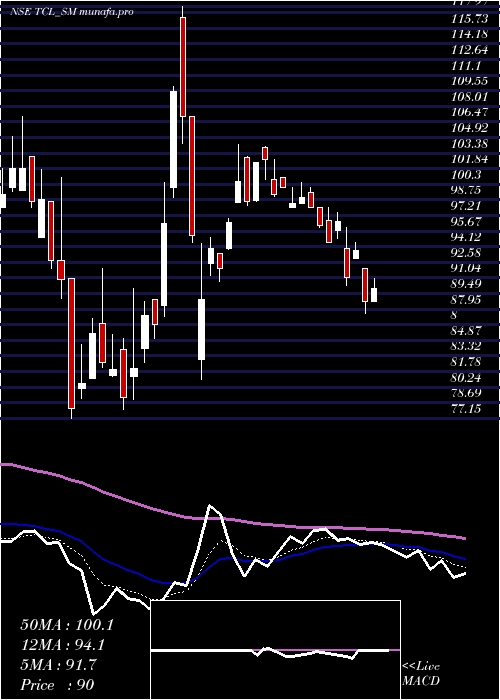This screenshot has width=500, height=700.
Task: Select the 95.67 price axis label
Action: point(467,221)
